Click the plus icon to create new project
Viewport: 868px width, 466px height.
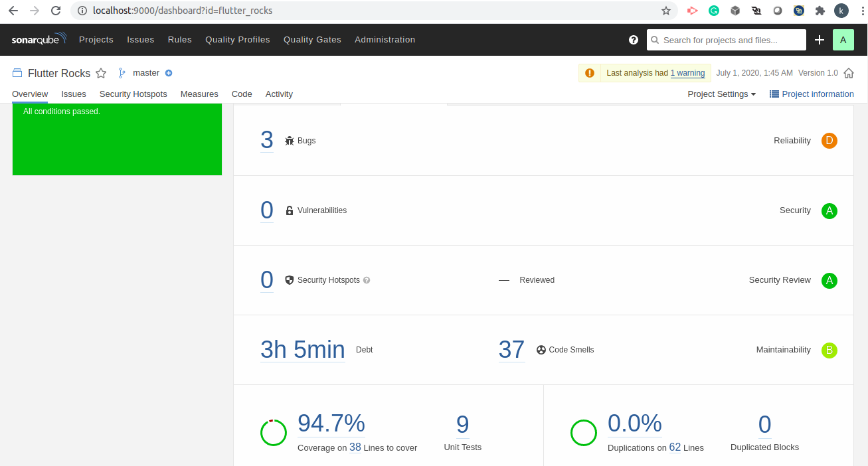[820, 40]
